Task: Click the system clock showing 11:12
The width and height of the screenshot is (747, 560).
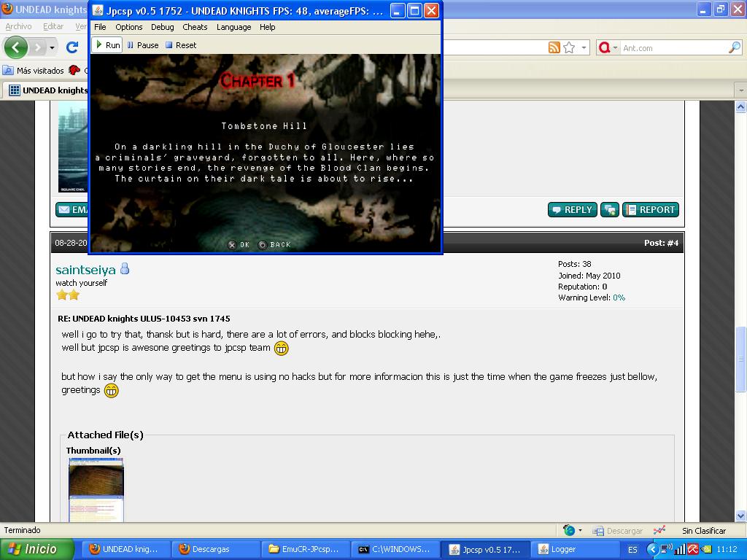Action: pyautogui.click(x=727, y=550)
